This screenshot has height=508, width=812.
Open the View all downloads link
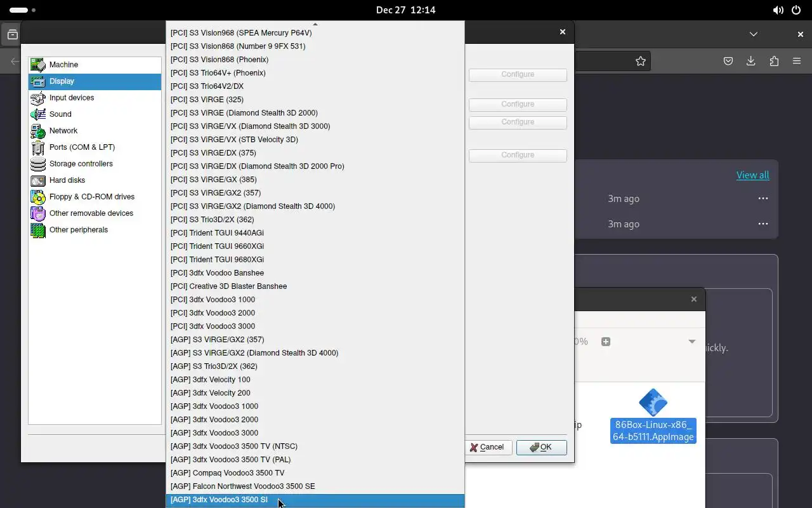(x=752, y=175)
